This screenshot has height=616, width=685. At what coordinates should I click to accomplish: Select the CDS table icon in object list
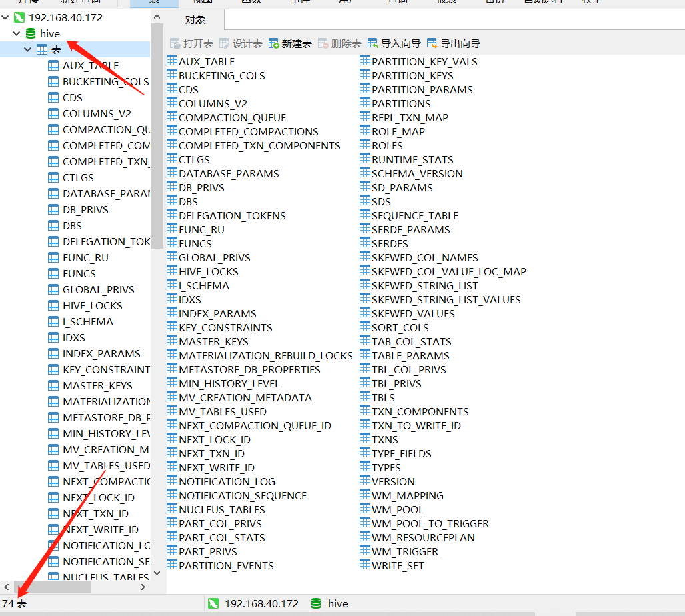pyautogui.click(x=172, y=89)
